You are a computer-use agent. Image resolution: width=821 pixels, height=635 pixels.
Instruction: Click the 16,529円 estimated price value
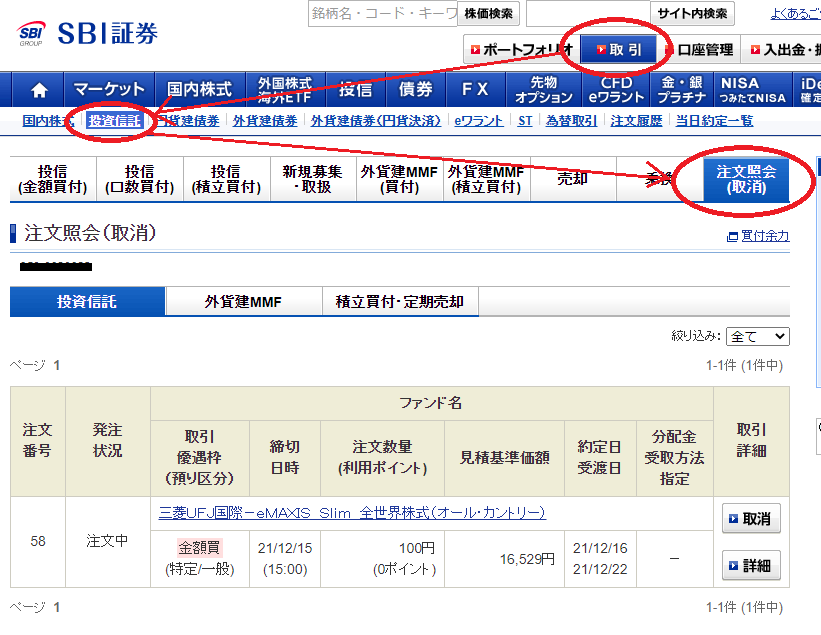click(527, 559)
